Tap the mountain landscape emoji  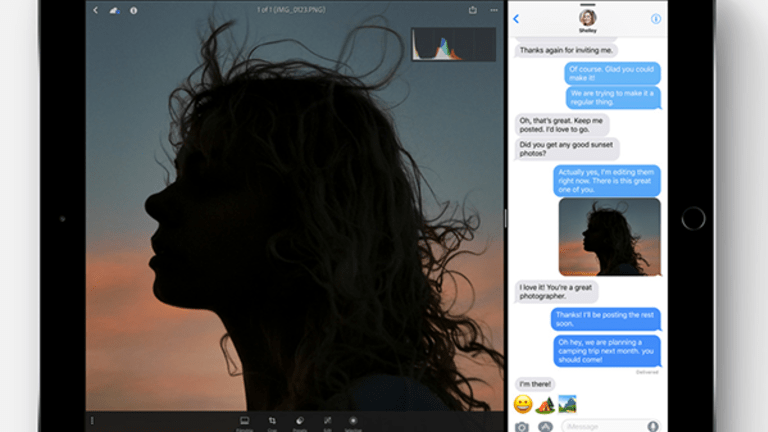[568, 405]
